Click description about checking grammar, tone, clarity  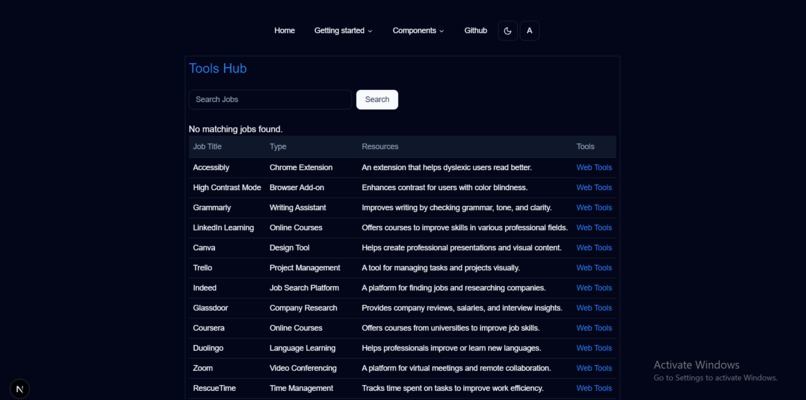coord(456,208)
